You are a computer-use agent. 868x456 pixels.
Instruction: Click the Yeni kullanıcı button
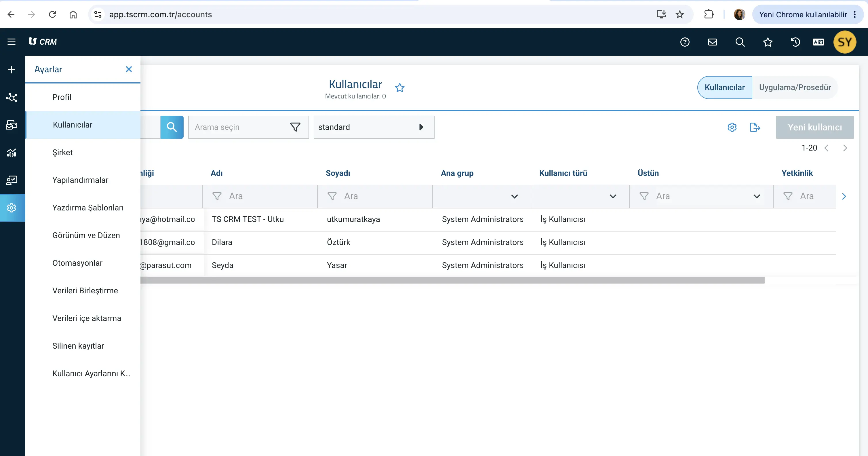pos(815,127)
